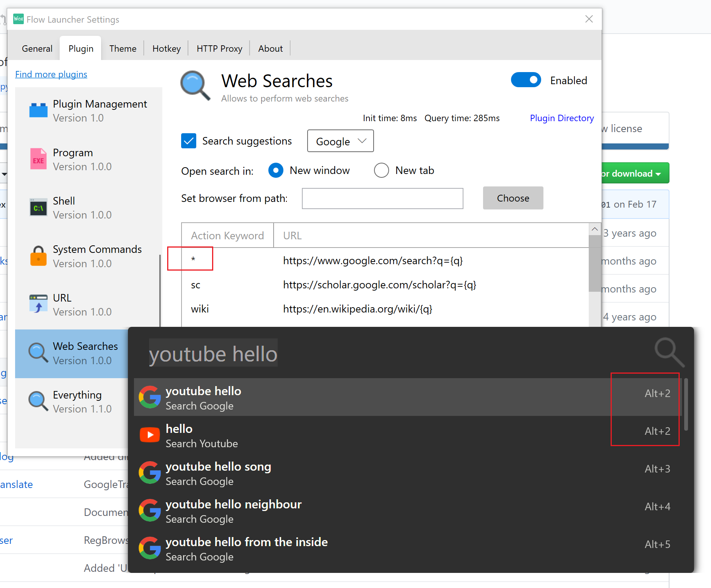The image size is (711, 588).
Task: Click Google icon beside 'youtube hello neighbour'
Action: click(150, 510)
